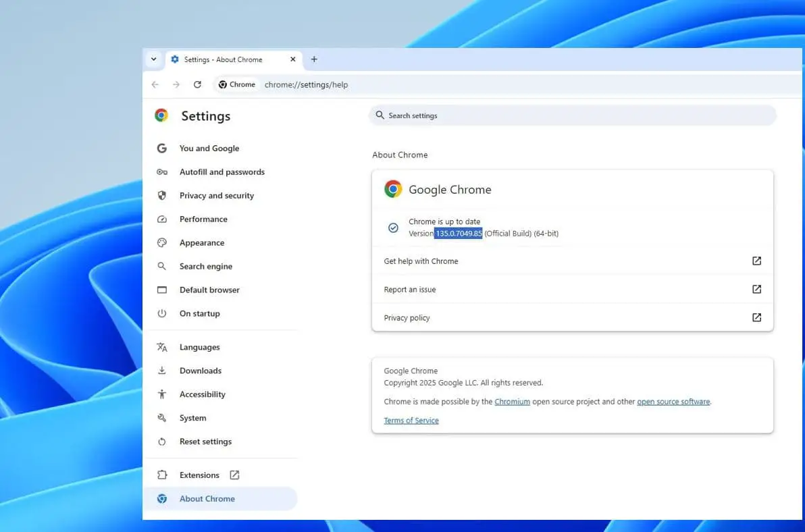The width and height of the screenshot is (805, 532).
Task: Open You and Google settings
Action: 209,149
